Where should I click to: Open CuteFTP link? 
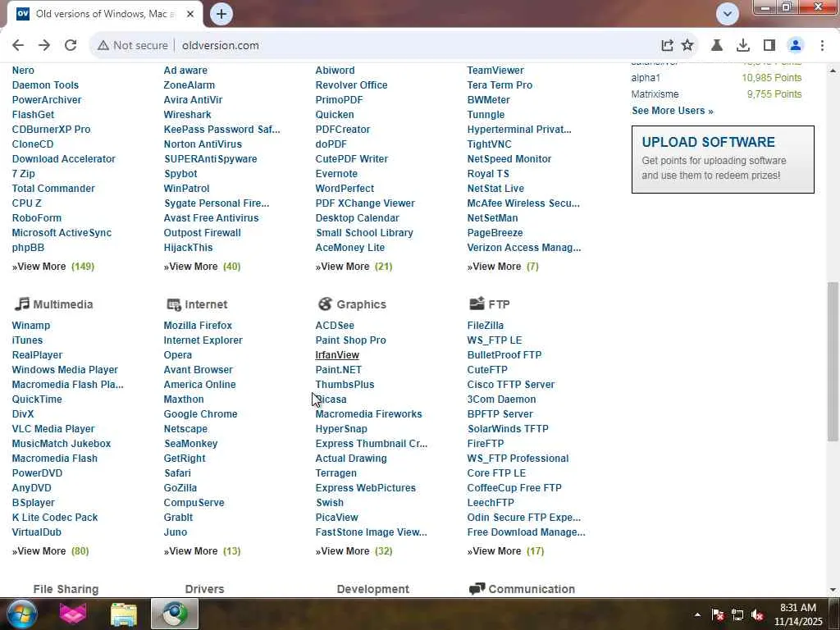click(487, 370)
